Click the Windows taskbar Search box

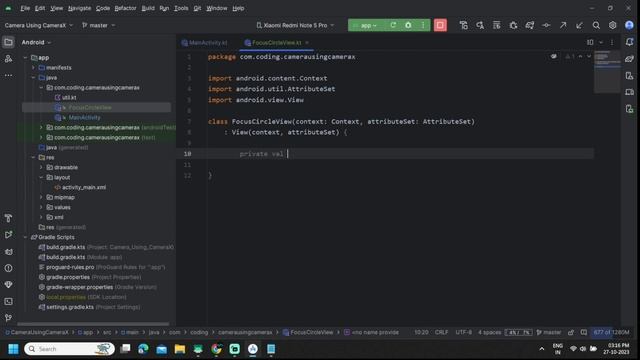[x=69, y=349]
